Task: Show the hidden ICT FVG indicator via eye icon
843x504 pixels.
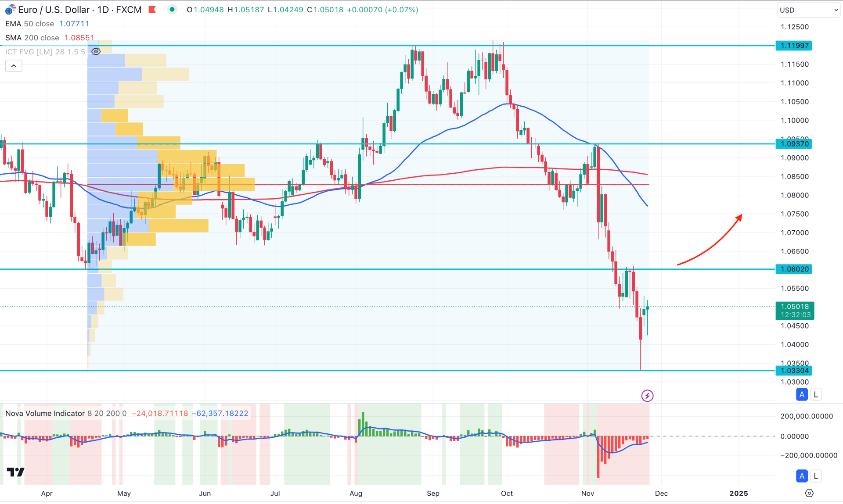Action: click(96, 52)
